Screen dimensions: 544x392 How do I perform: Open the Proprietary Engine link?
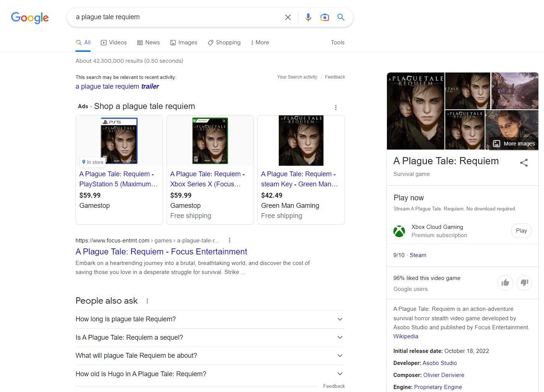pyautogui.click(x=438, y=387)
